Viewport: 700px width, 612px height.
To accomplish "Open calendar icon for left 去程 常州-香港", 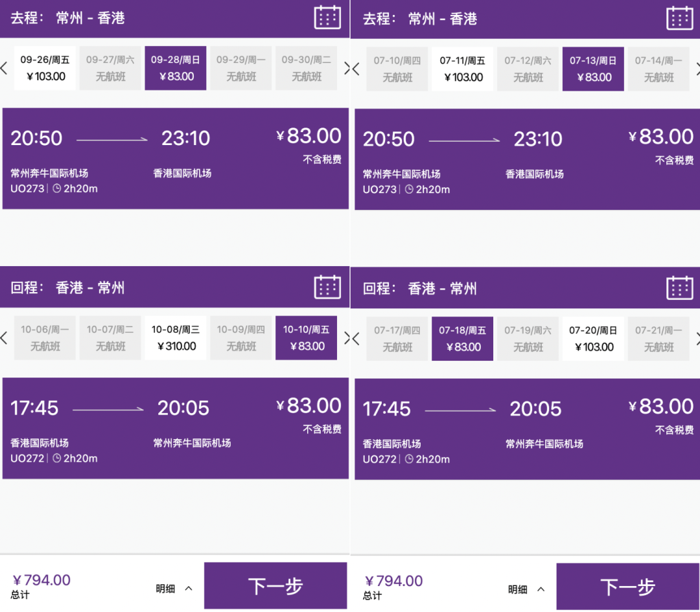I will tap(327, 18).
